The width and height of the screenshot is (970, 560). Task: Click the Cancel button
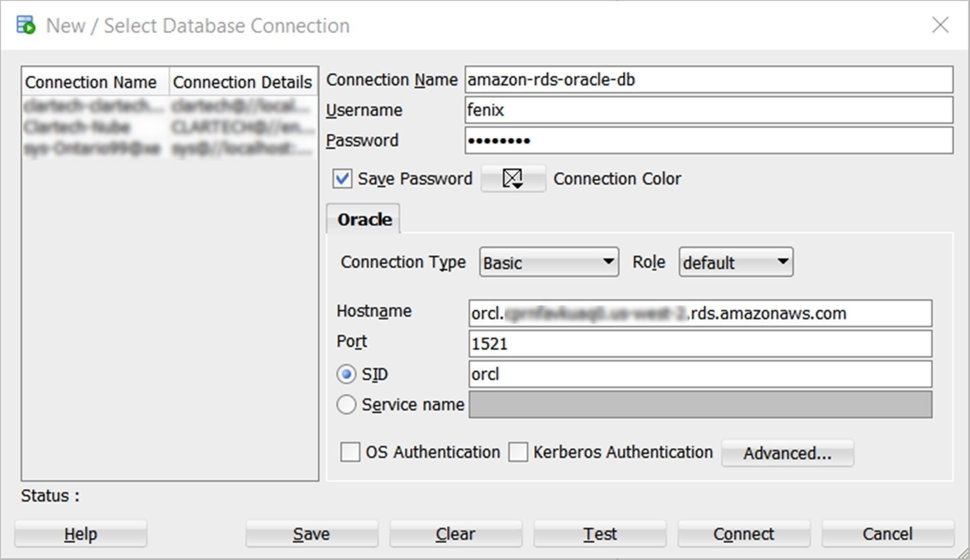click(888, 534)
